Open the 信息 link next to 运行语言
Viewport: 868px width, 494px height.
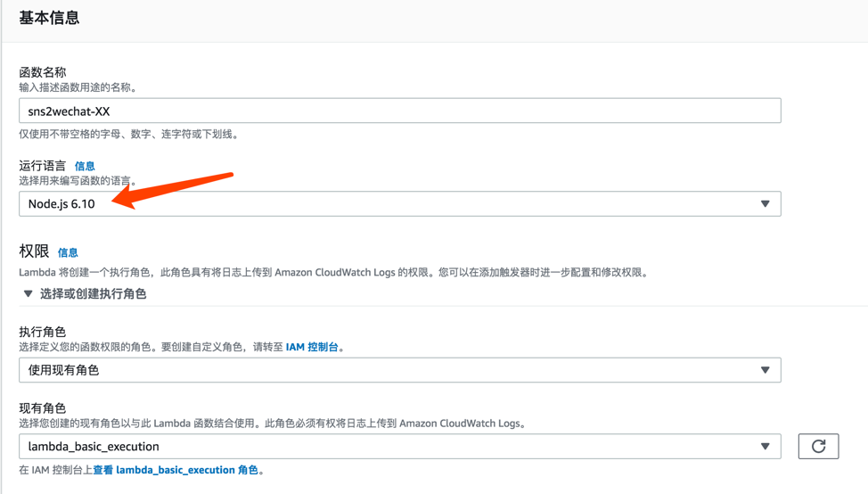pyautogui.click(x=85, y=166)
